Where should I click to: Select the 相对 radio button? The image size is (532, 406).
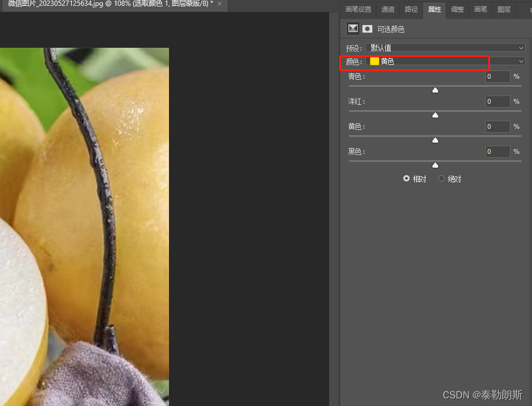tap(406, 178)
